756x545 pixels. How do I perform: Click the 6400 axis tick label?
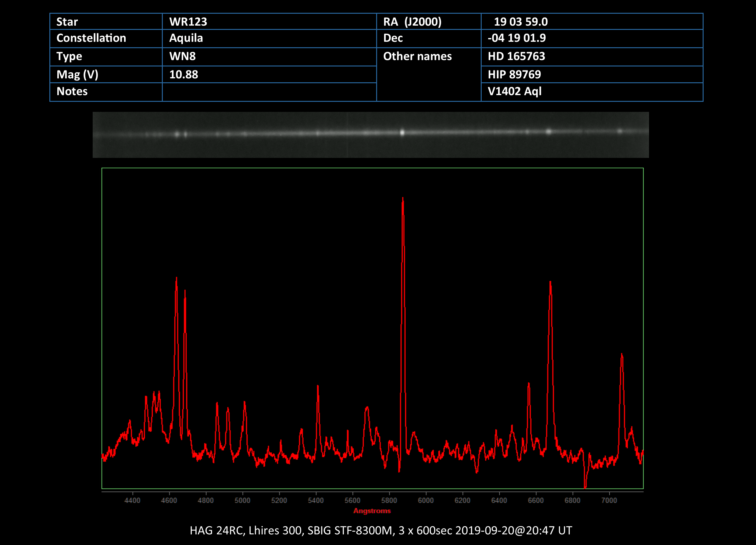coord(499,500)
